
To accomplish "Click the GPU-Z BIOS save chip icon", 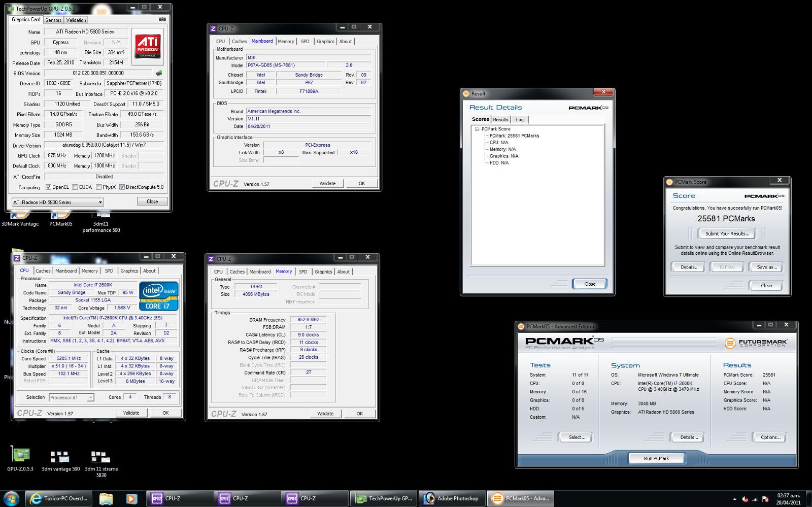I will (159, 73).
